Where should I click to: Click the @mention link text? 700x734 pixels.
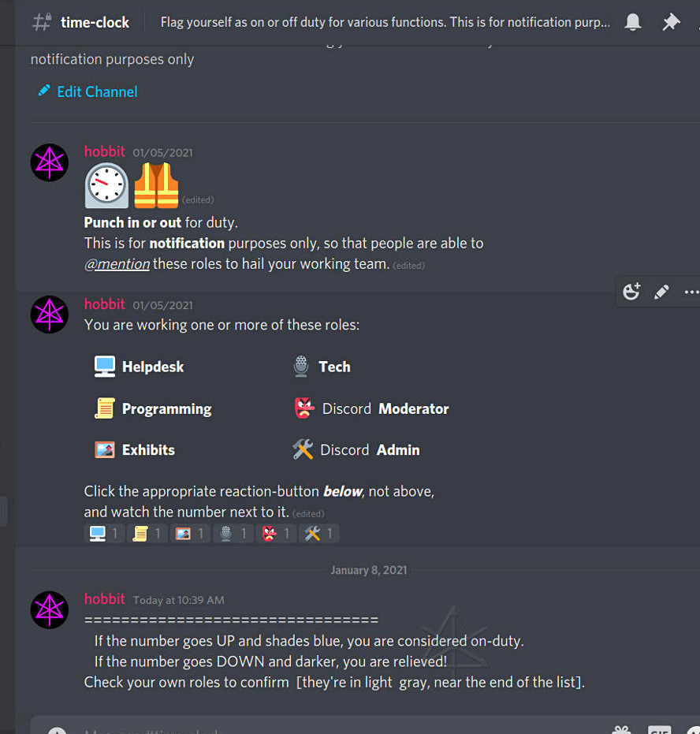coord(117,264)
